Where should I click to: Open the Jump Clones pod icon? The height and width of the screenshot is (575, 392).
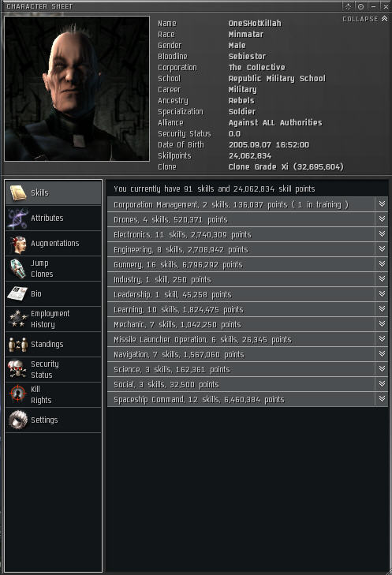coord(18,269)
